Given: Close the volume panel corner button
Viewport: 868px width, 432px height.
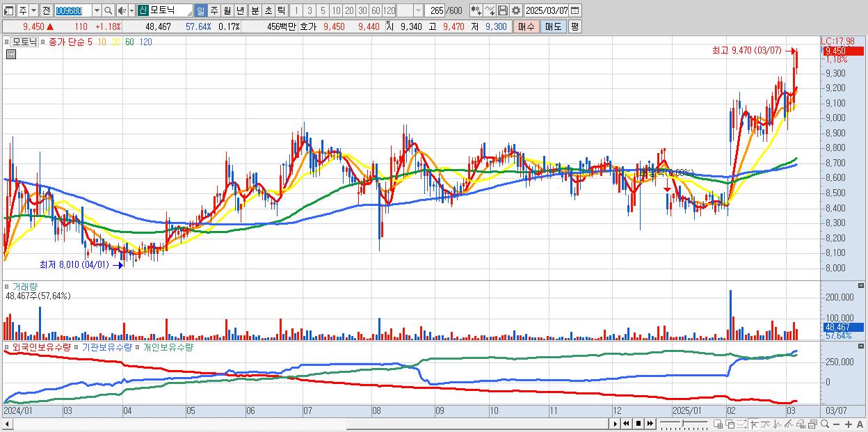Looking at the screenshot, I should coord(862,286).
